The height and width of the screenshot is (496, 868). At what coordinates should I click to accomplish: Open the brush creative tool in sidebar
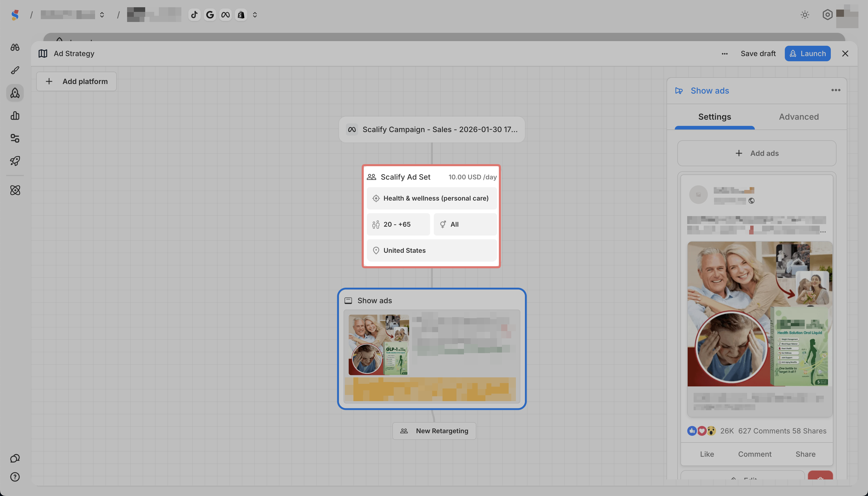[15, 70]
